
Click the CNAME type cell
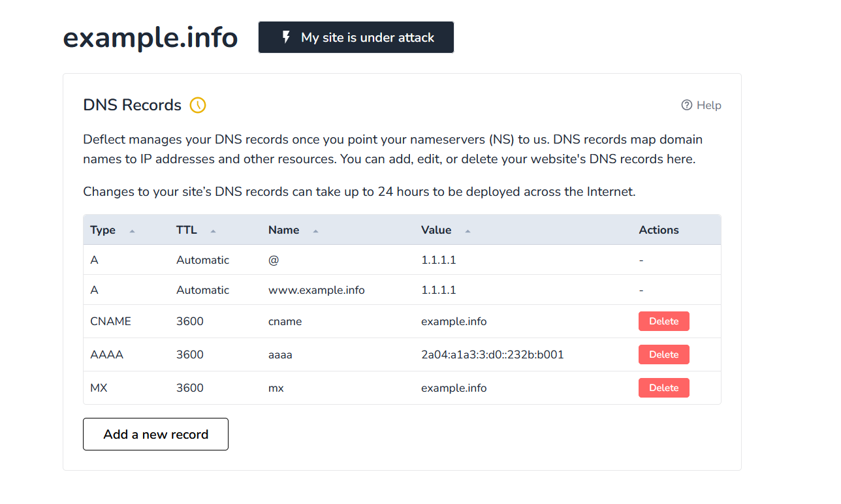[110, 321]
